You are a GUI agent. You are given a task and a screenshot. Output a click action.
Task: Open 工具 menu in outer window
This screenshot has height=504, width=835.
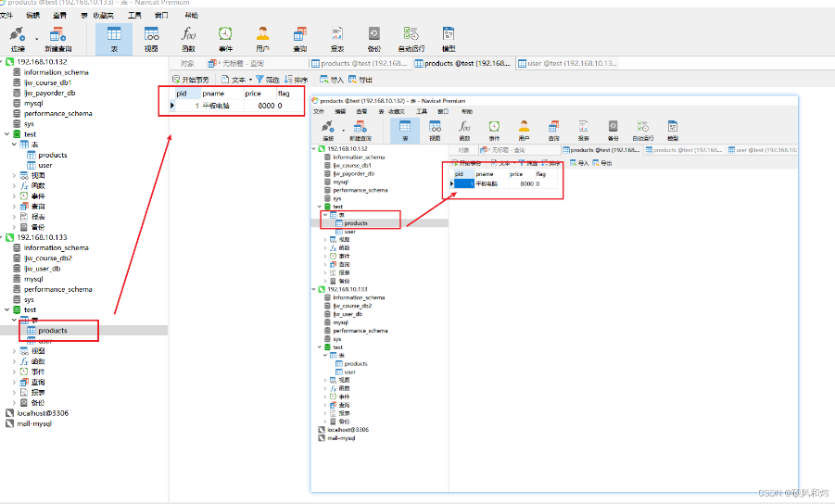(134, 16)
